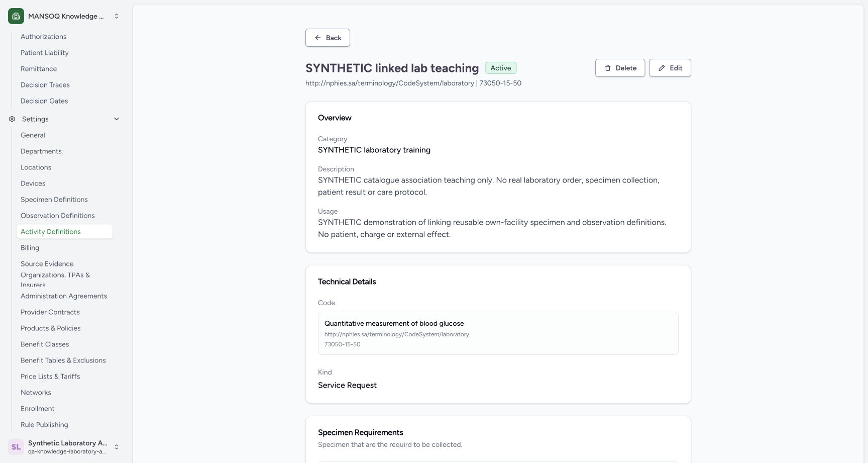This screenshot has height=463, width=868.
Task: Open Administration Agreements
Action: click(64, 296)
